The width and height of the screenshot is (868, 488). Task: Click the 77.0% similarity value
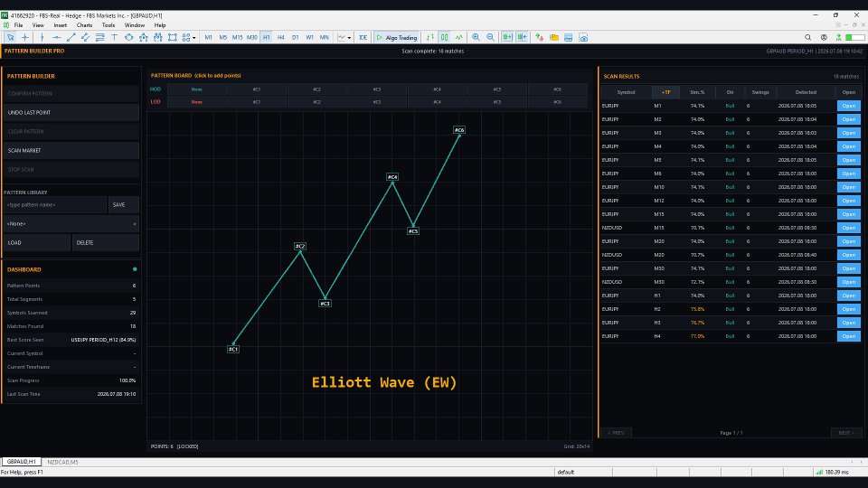click(x=697, y=336)
